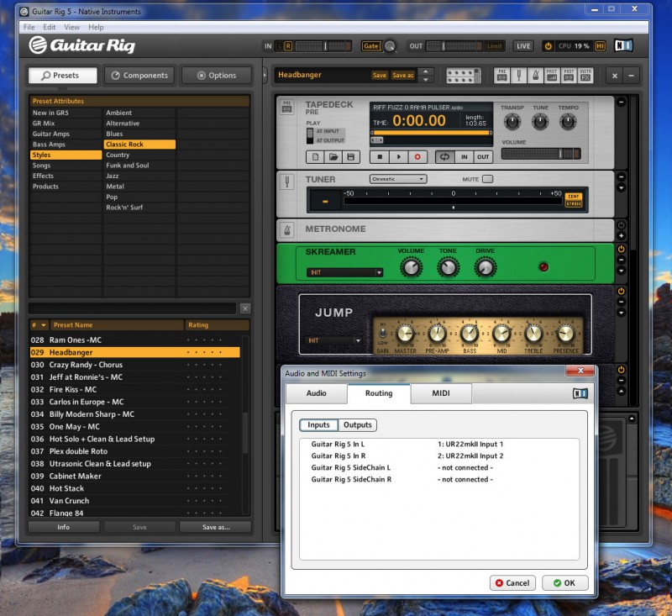Image resolution: width=672 pixels, height=616 pixels.
Task: Select previous preset with up arrow
Action: 426,71
